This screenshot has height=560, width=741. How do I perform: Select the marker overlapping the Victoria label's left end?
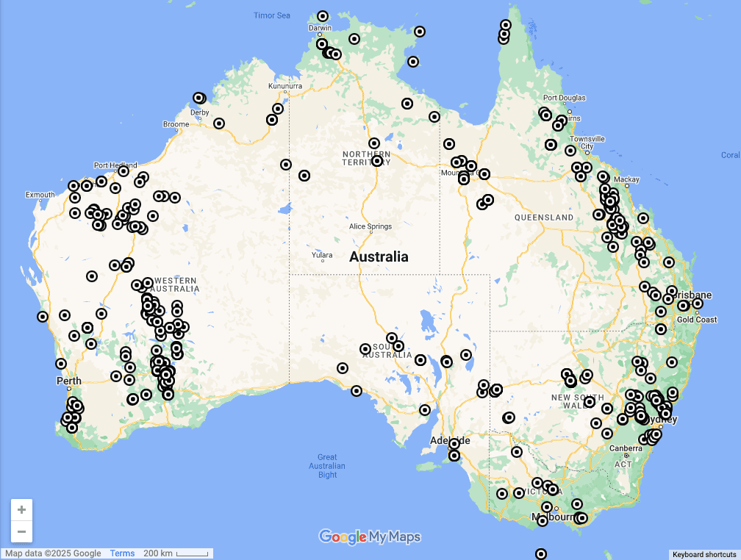click(x=519, y=493)
